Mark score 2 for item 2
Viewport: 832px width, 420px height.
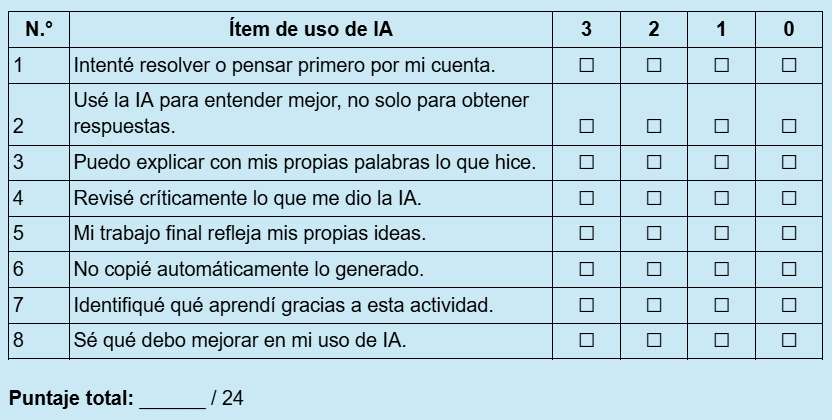coord(654,127)
